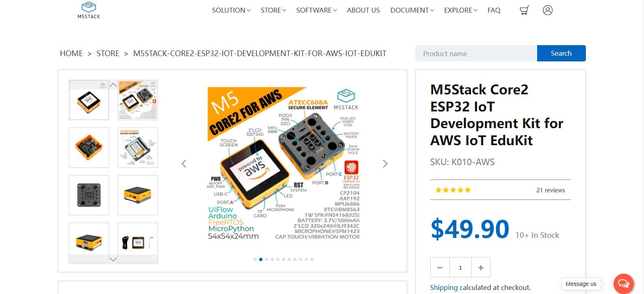Select the orange circuit board thumbnail
Viewport: 644px width, 294px height.
(x=89, y=147)
